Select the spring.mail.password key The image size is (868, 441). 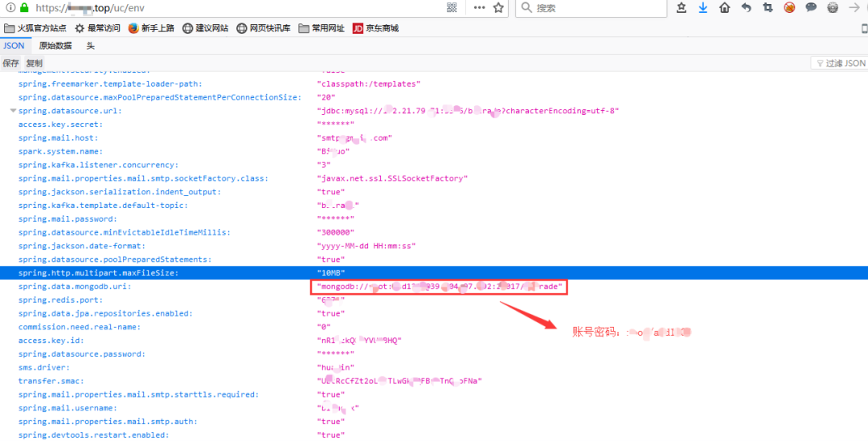68,218
